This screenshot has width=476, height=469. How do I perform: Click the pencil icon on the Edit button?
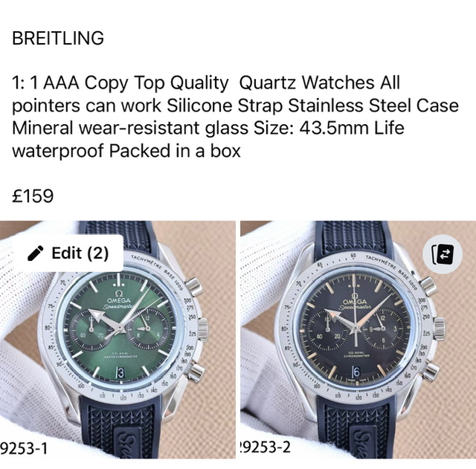pyautogui.click(x=36, y=253)
